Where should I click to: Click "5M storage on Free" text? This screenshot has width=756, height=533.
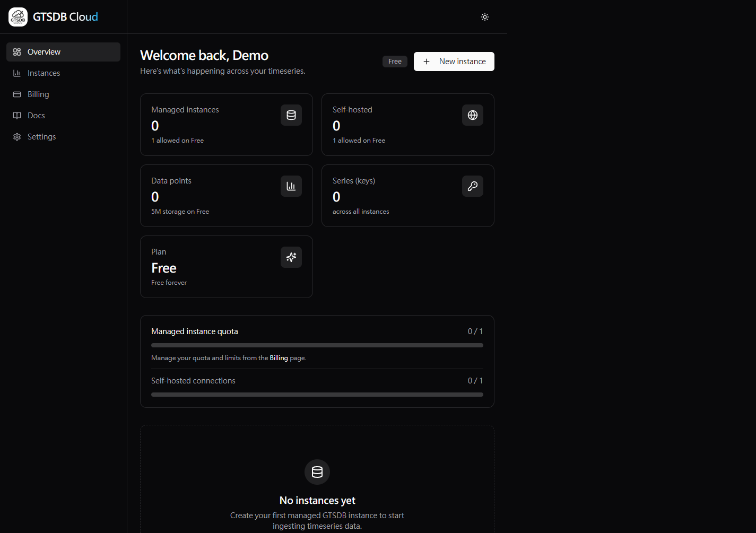click(x=180, y=212)
